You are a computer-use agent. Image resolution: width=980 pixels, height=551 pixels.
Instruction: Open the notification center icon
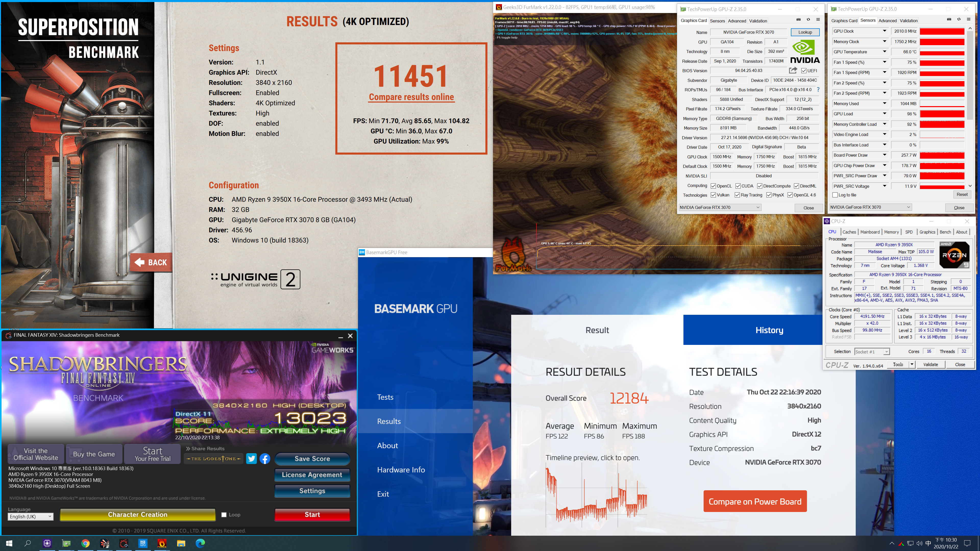(967, 543)
